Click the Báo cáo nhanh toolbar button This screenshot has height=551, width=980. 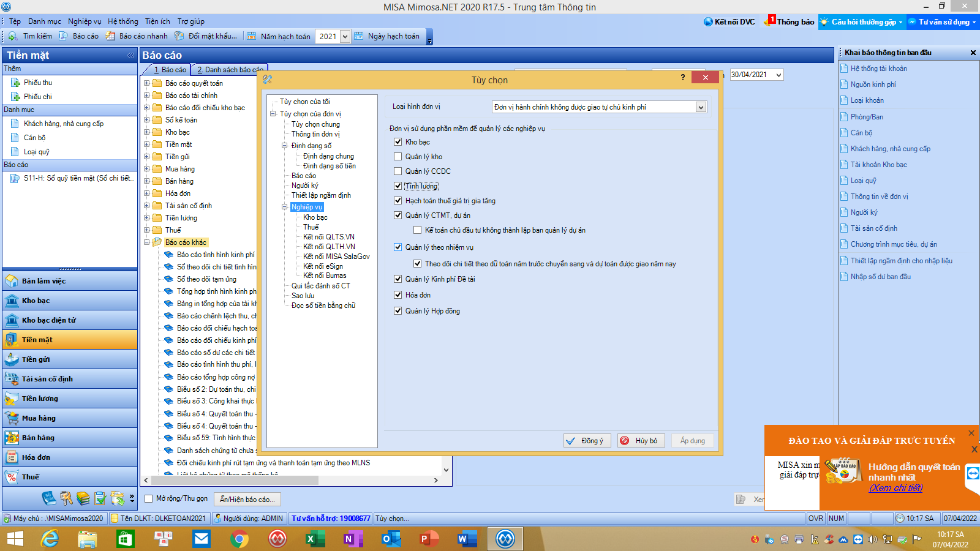pyautogui.click(x=137, y=36)
